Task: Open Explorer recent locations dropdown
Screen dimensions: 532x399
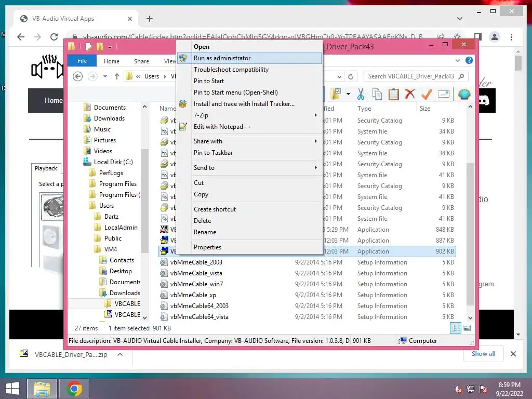Action: pos(105,76)
